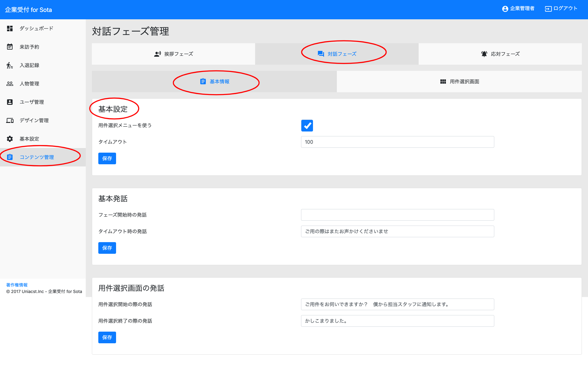Screen dimensions: 588x373
Task: Click the logout arrow icon in header
Action: (548, 9)
